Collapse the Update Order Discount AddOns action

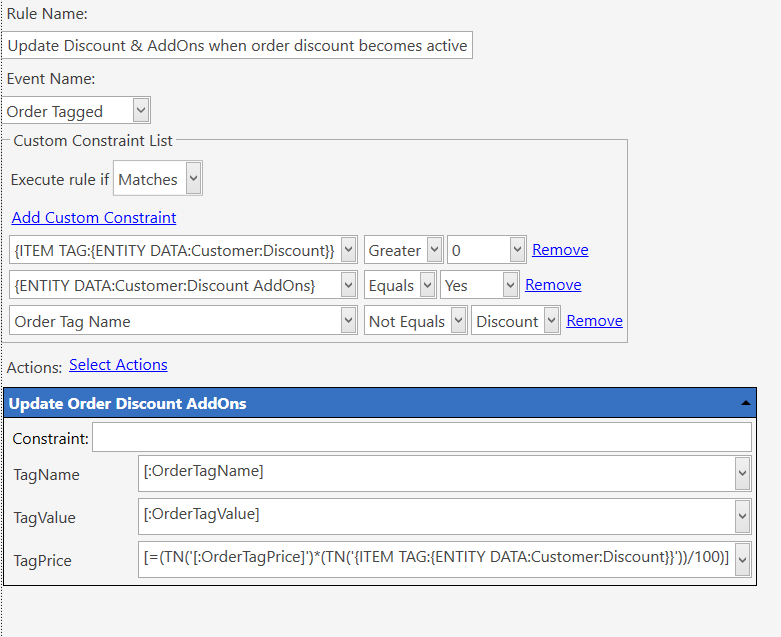pos(745,403)
